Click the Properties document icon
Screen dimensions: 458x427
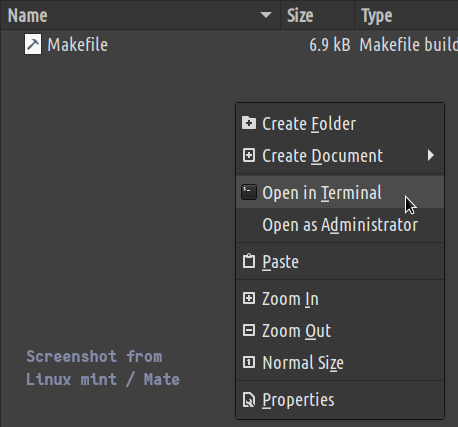point(249,400)
